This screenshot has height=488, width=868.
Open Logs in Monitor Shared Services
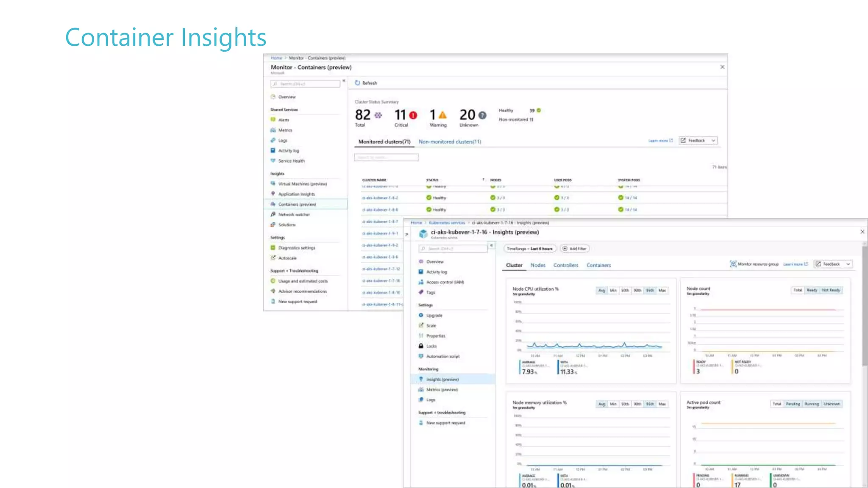(x=282, y=140)
